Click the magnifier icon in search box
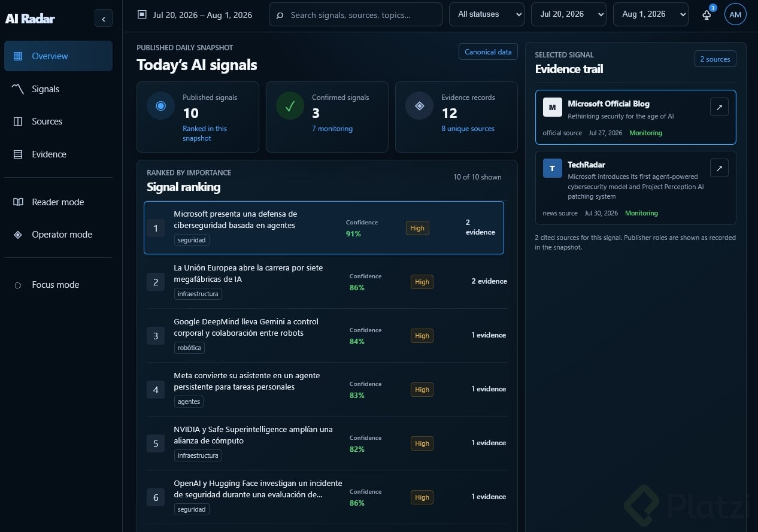Screen dimensions: 758x532 [280, 15]
